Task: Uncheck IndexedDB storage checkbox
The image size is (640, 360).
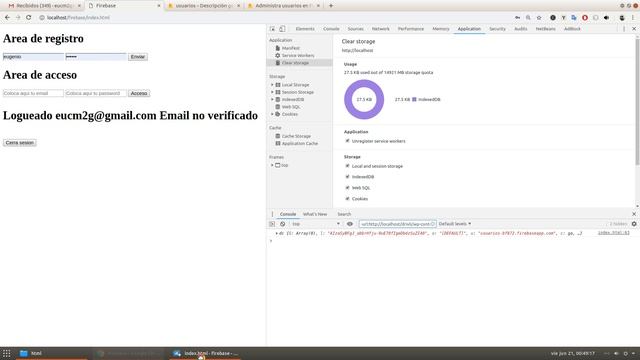Action: tap(347, 177)
